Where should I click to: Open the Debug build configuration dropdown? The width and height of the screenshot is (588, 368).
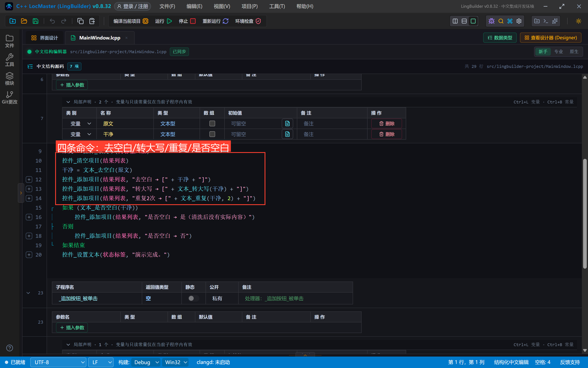[146, 362]
